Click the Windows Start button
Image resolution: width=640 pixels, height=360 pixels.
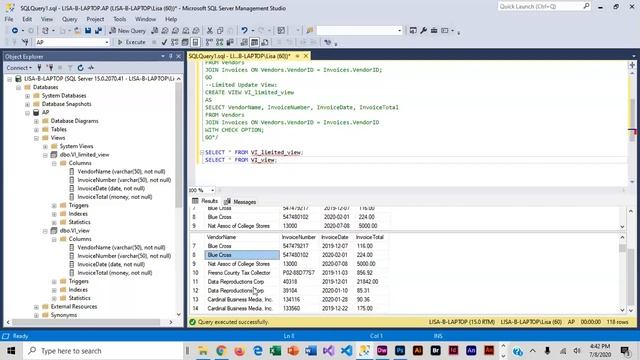[x=11, y=351]
